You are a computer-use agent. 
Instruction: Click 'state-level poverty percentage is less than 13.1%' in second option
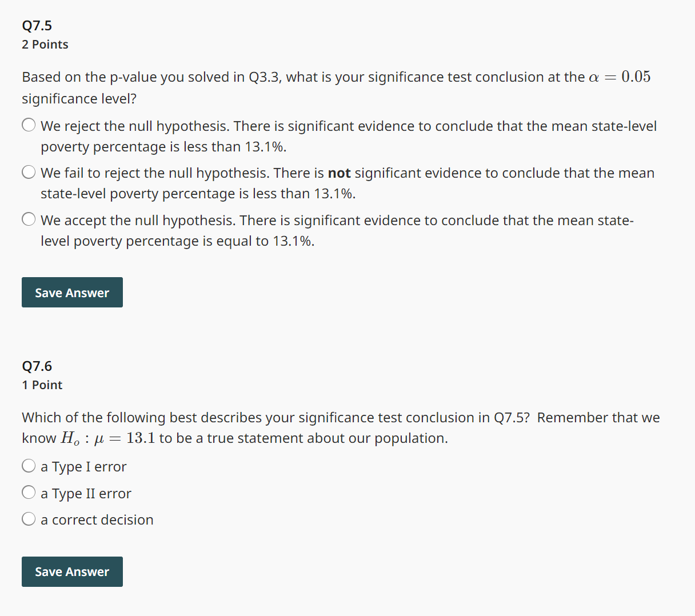click(198, 194)
